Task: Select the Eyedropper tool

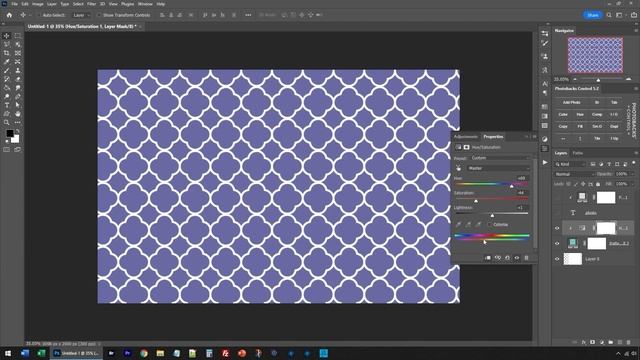Action: pyautogui.click(x=7, y=62)
